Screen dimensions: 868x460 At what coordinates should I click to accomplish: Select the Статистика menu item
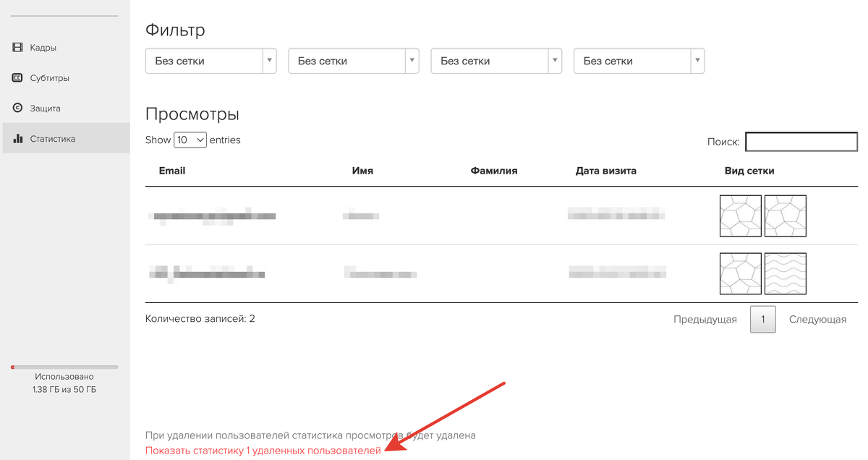(x=65, y=138)
